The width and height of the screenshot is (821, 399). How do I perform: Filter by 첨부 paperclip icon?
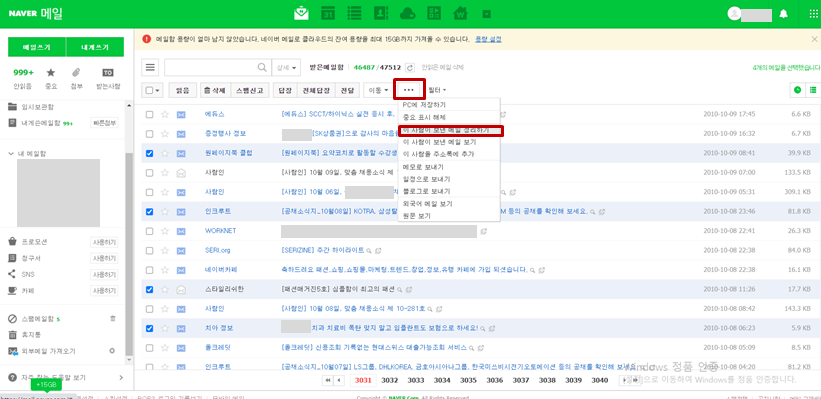pyautogui.click(x=76, y=73)
